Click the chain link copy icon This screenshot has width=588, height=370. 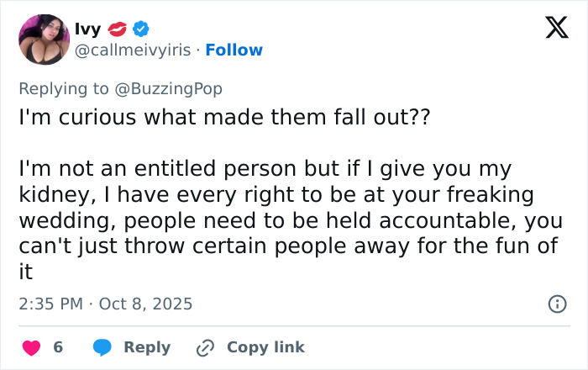point(206,347)
